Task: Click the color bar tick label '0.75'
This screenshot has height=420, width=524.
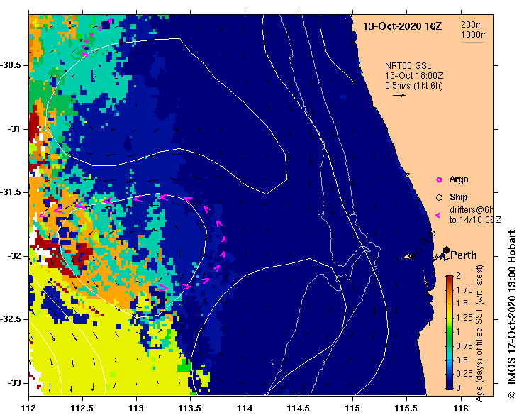Action: [x=464, y=346]
